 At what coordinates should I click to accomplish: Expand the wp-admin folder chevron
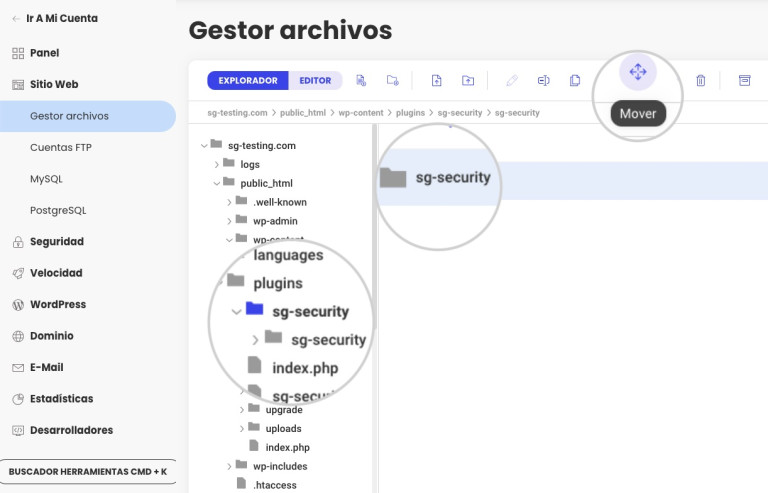tap(229, 221)
